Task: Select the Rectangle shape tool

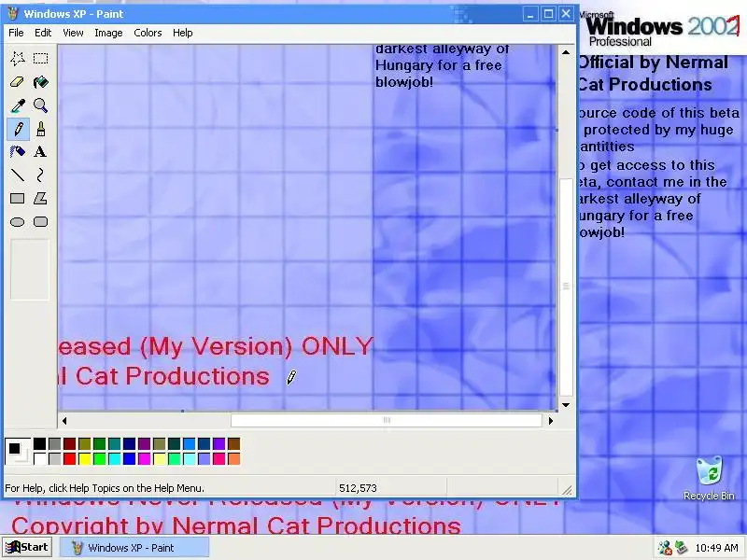Action: 18,199
